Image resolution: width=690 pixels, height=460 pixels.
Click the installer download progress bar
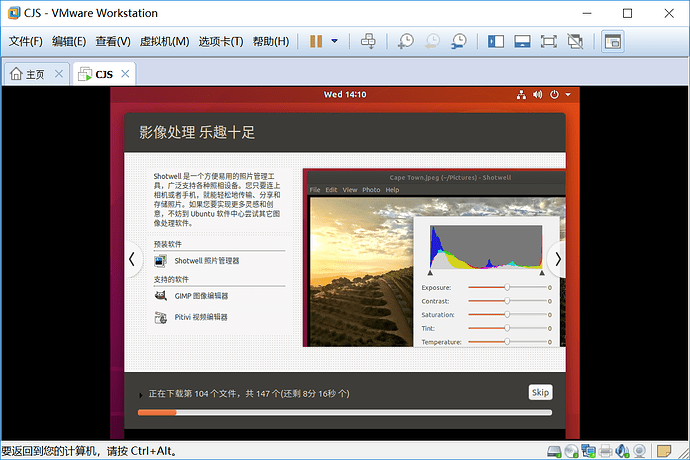coord(345,412)
